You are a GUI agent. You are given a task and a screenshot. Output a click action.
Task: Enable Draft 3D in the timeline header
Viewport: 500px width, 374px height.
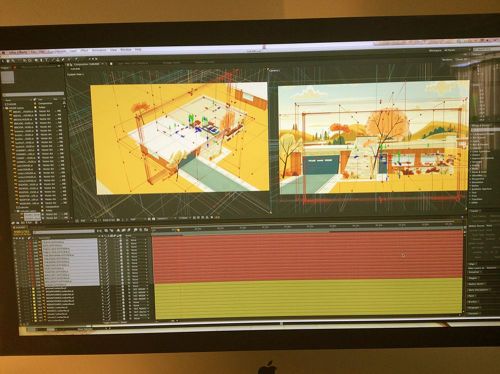(111, 230)
